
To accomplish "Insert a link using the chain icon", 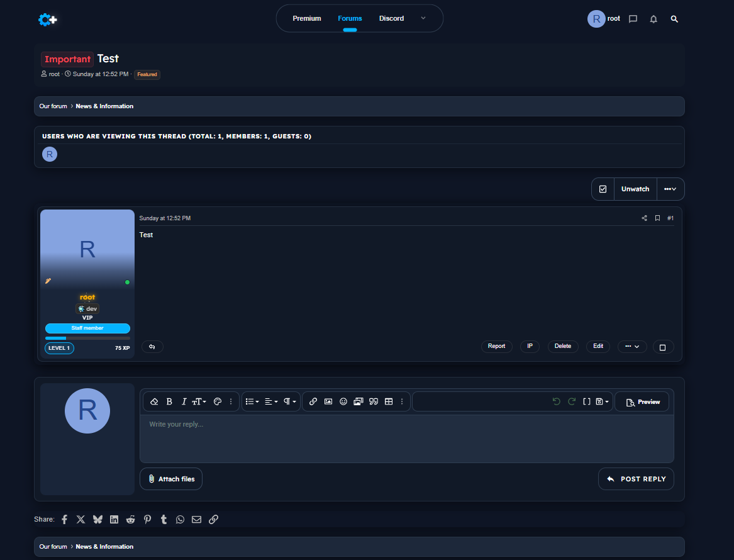I will (313, 401).
